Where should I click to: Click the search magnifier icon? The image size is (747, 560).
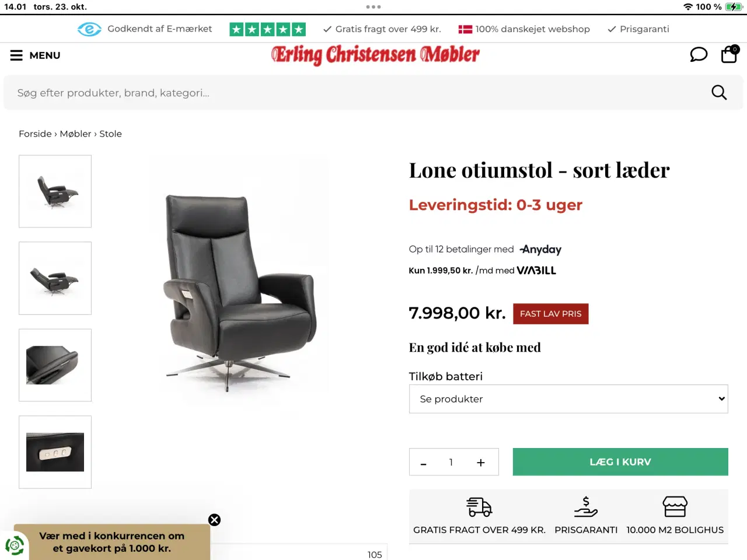click(719, 92)
